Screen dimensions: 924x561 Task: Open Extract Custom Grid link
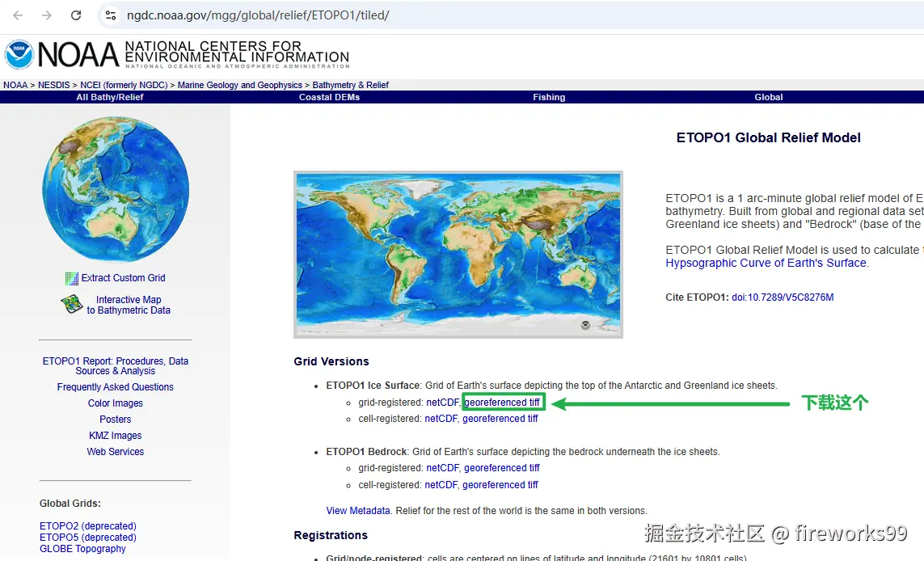[123, 278]
